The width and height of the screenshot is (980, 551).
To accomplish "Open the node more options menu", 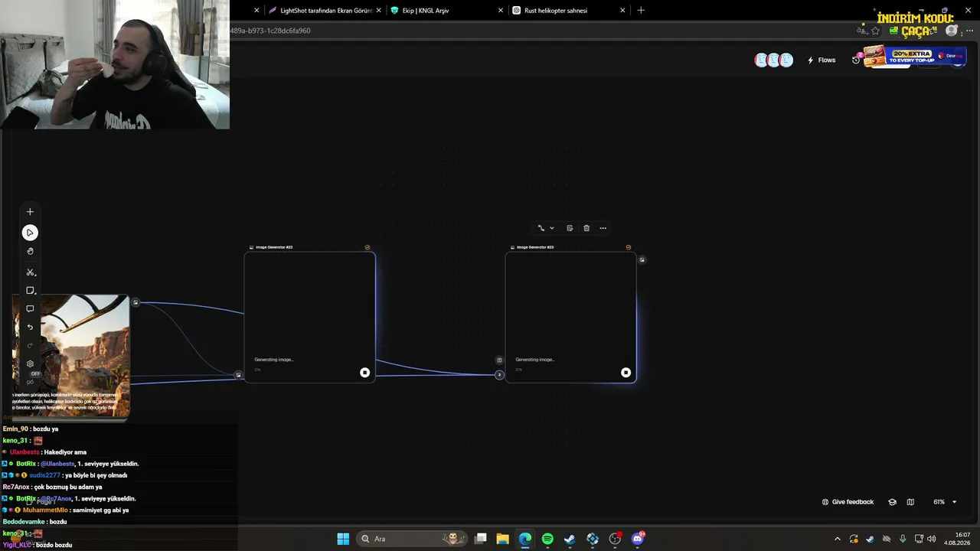I will 603,228.
